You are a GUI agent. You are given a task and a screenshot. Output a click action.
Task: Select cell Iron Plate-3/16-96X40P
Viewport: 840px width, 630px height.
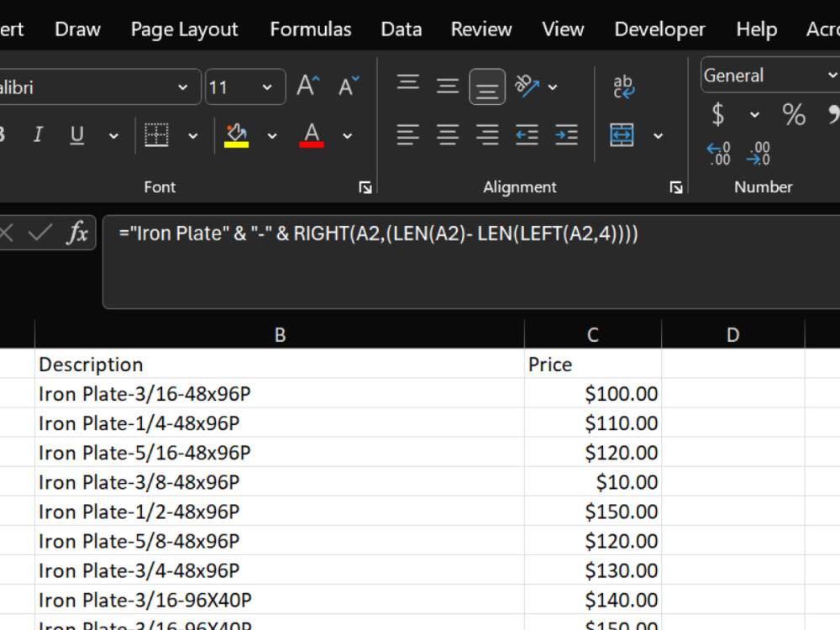[280, 600]
